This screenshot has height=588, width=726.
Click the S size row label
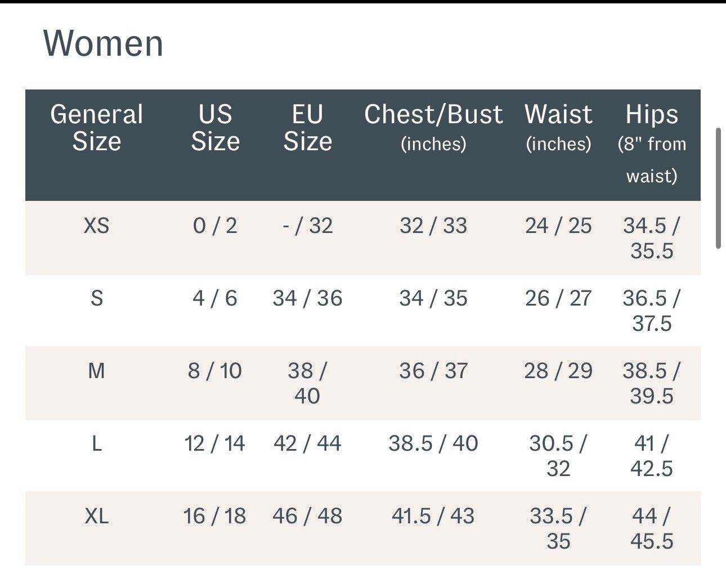(97, 299)
